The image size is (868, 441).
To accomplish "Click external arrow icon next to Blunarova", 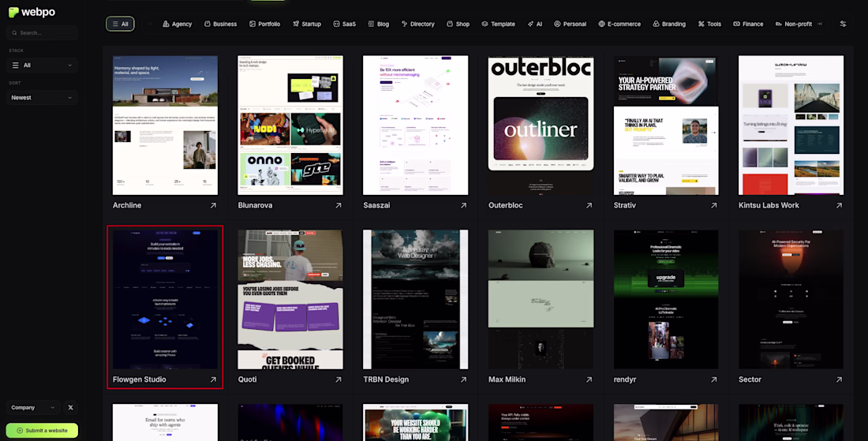I will 339,205.
